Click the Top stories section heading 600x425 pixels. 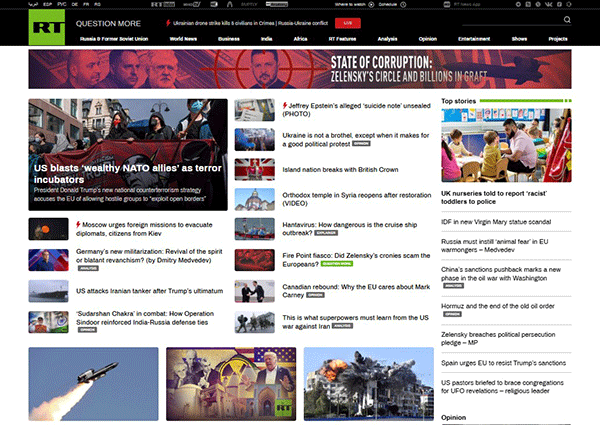[x=458, y=101]
